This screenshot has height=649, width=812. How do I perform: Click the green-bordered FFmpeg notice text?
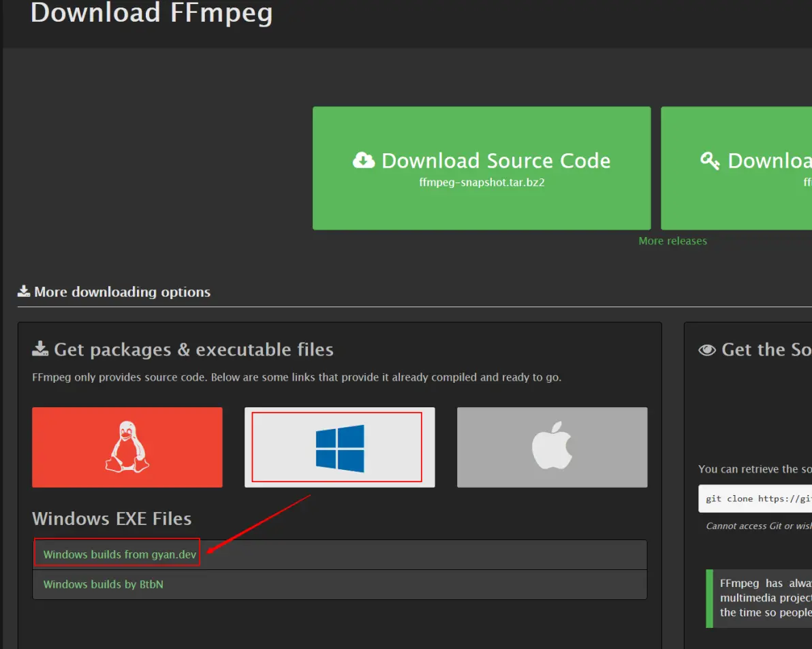tap(765, 597)
